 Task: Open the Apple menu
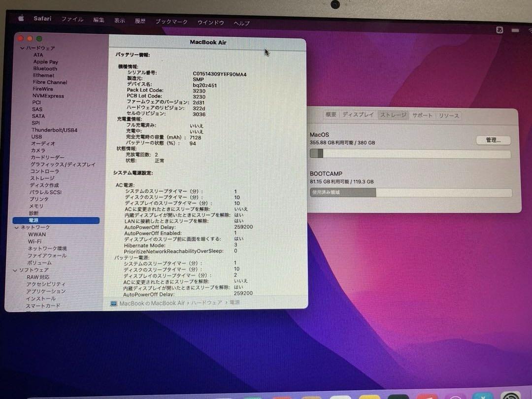coord(21,18)
